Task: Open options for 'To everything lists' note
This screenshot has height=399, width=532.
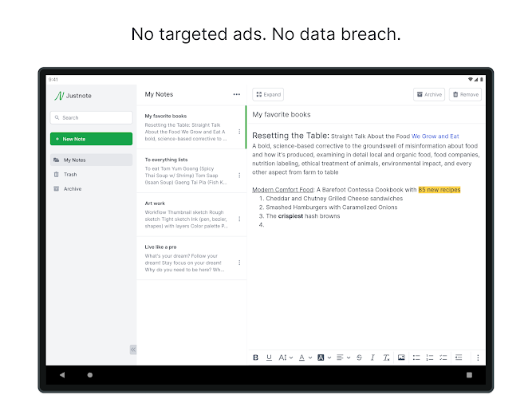Action: [239, 176]
